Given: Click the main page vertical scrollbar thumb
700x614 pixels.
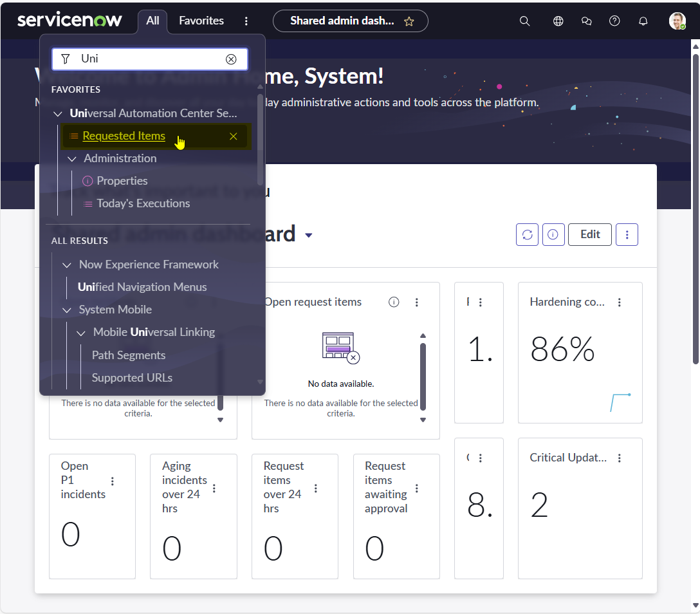Looking at the screenshot, I should (695, 209).
